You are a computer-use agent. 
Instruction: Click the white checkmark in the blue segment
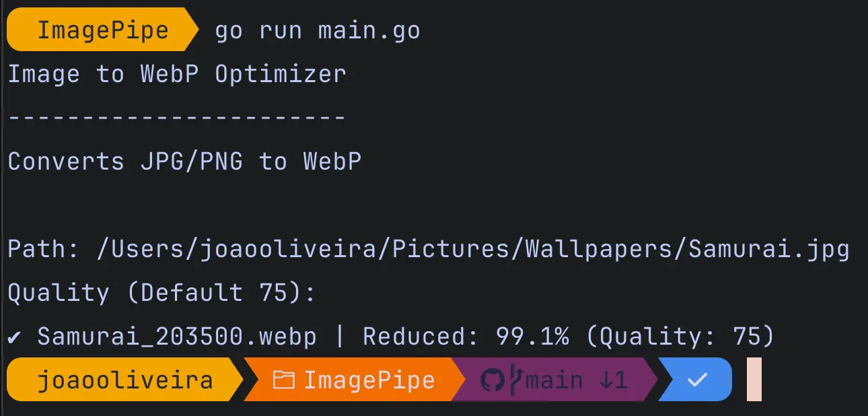point(698,380)
